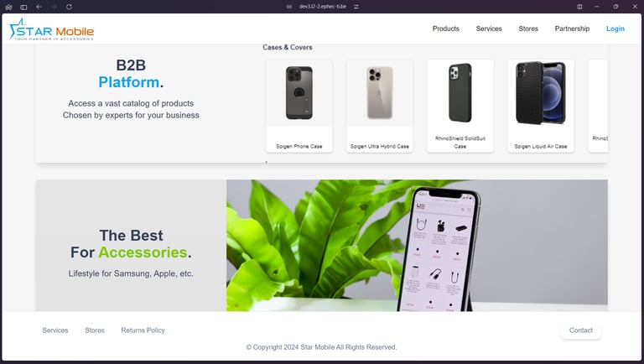644x364 pixels.
Task: Click the address bar URL text
Action: [x=322, y=7]
